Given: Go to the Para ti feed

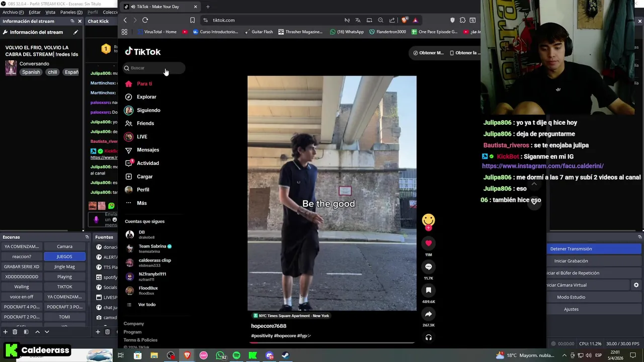Looking at the screenshot, I should [x=144, y=84].
